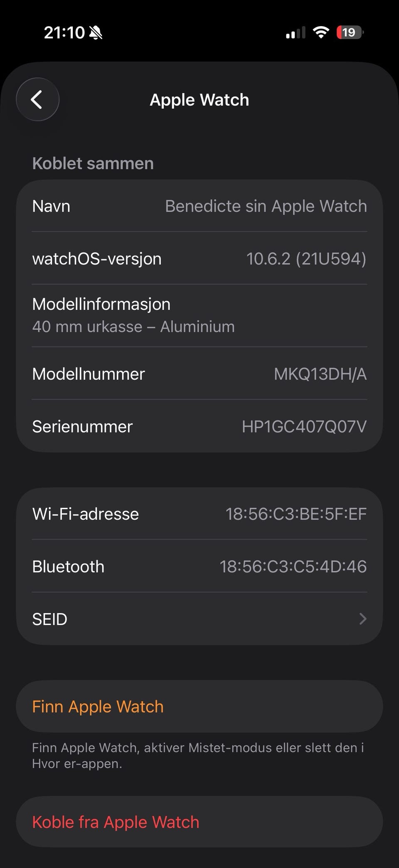Tap the Benedicte sin Apple Watch name
The image size is (399, 868).
(x=266, y=206)
